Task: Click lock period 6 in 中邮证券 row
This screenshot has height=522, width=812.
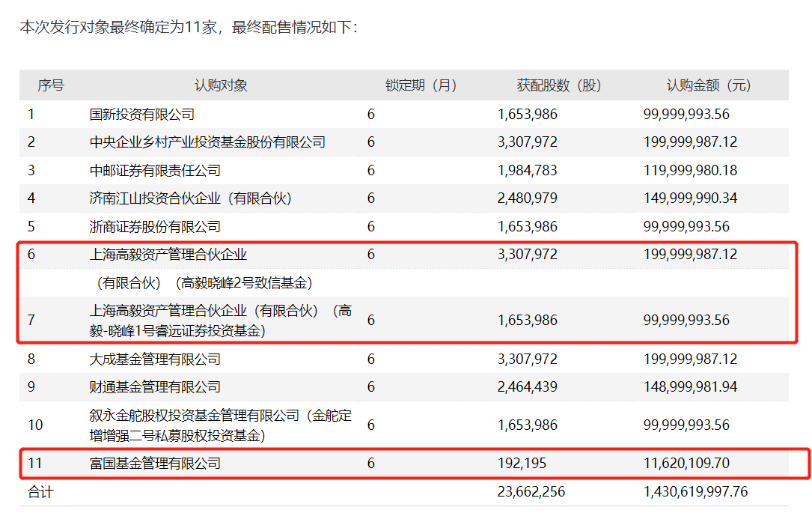Action: (x=370, y=170)
